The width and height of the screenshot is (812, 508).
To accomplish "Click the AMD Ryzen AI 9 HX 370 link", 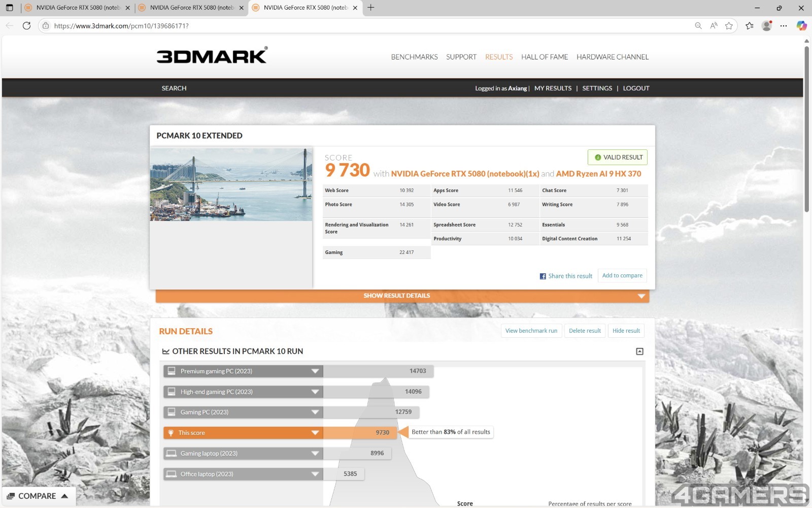I will click(x=598, y=174).
